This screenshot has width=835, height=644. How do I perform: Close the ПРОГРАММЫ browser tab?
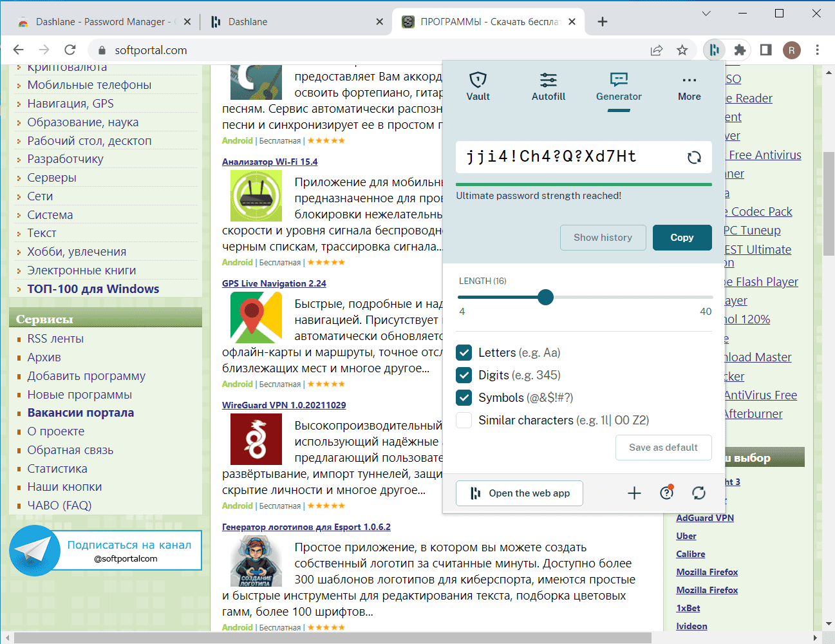coord(572,22)
